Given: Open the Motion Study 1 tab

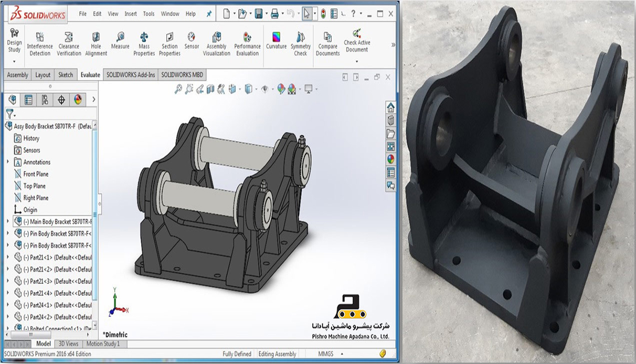Looking at the screenshot, I should (x=103, y=344).
